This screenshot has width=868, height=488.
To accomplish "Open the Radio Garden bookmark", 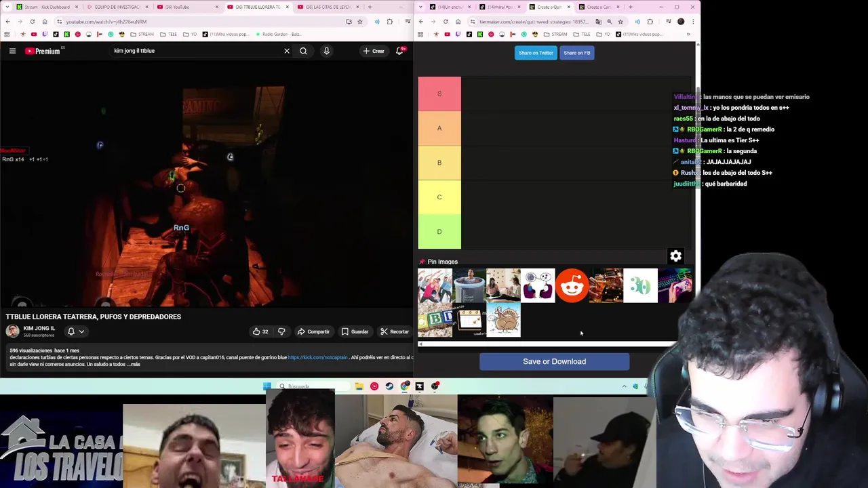I will click(x=279, y=34).
